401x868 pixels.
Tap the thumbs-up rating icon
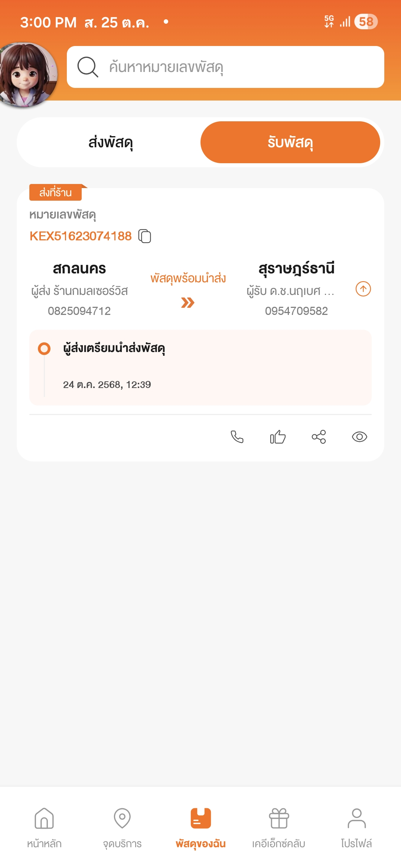click(x=278, y=437)
